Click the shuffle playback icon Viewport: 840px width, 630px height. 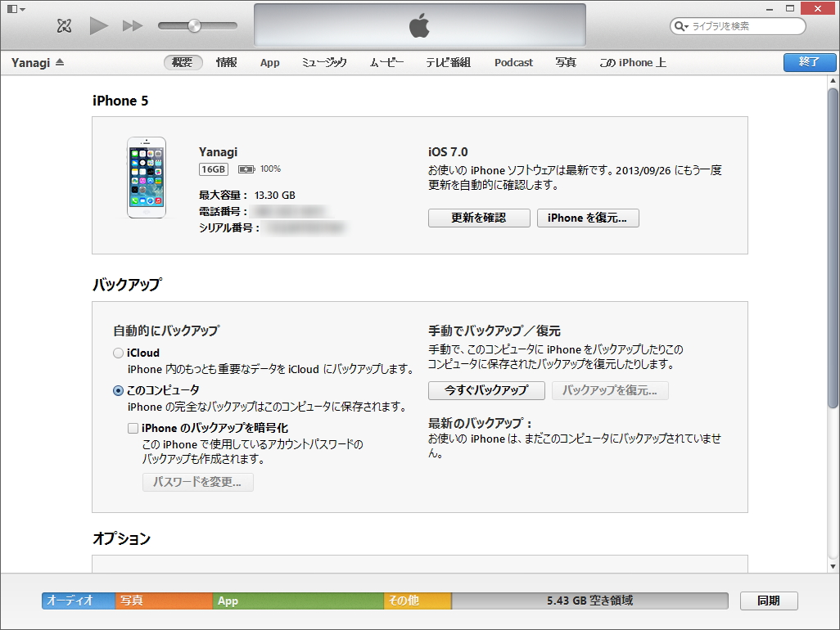64,25
